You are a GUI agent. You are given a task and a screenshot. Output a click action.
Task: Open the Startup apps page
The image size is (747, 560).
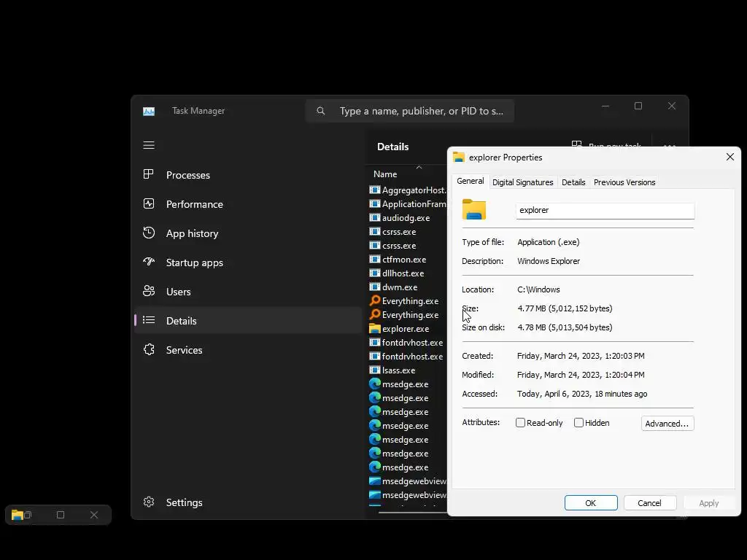(248, 262)
